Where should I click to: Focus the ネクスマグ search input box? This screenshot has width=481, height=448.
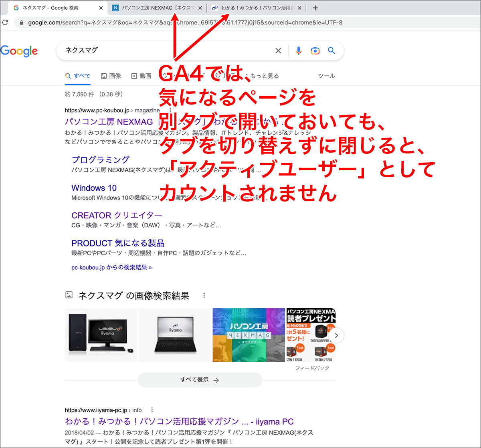(166, 50)
